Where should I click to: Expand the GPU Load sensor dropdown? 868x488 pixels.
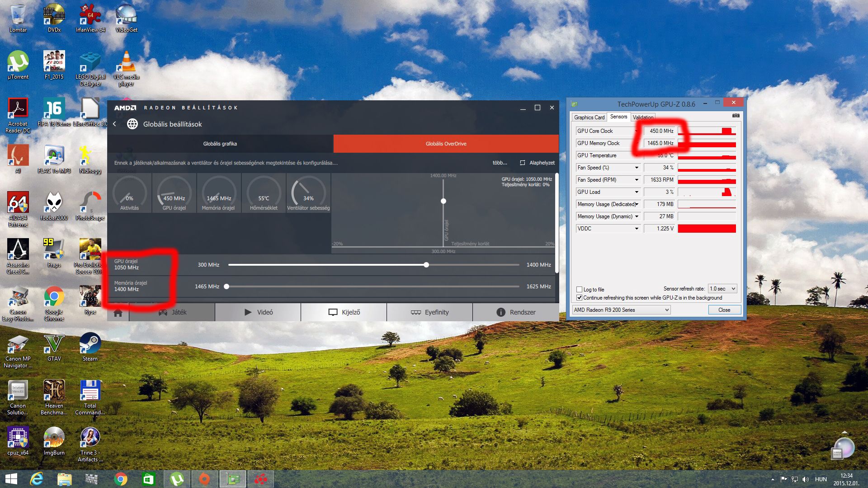(637, 192)
